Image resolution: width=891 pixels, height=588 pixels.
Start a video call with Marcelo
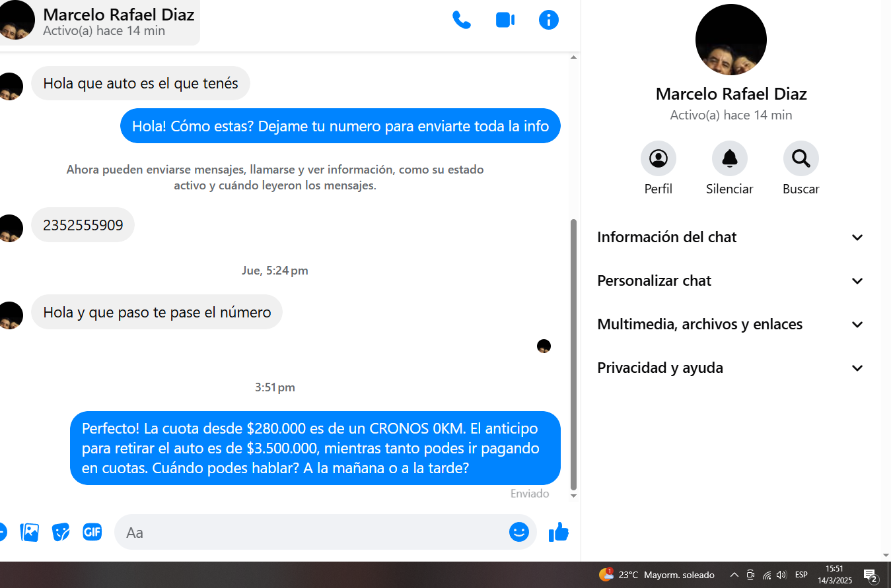[505, 20]
